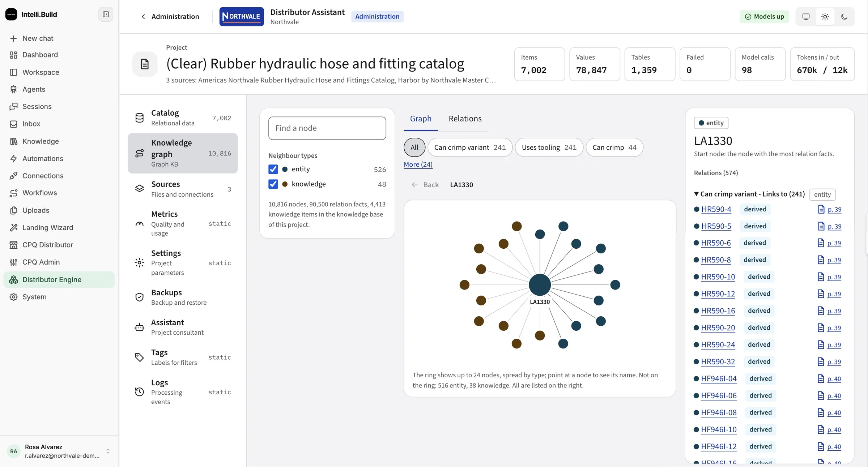The height and width of the screenshot is (467, 868).
Task: Open source document icon for HF946I-04
Action: point(821,379)
